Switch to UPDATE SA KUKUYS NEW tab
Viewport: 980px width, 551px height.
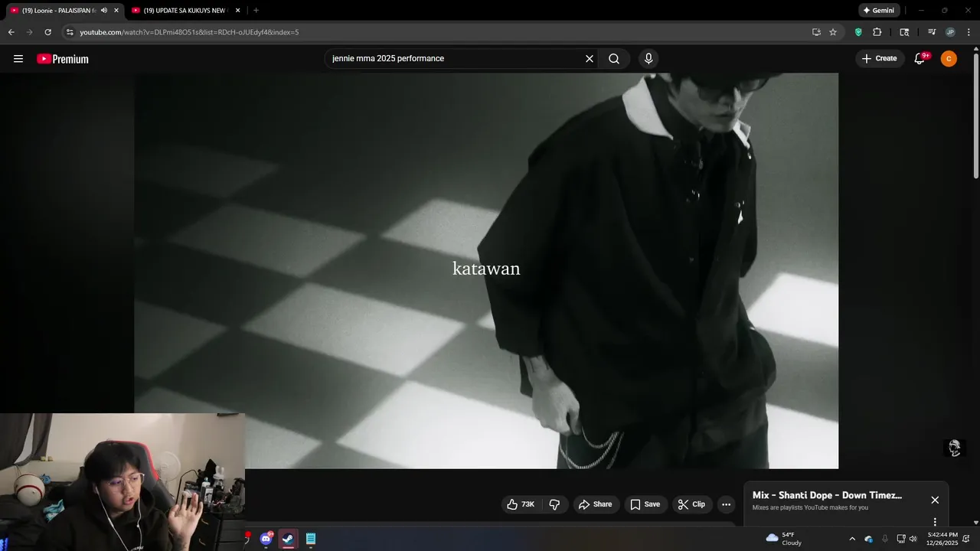coord(186,11)
